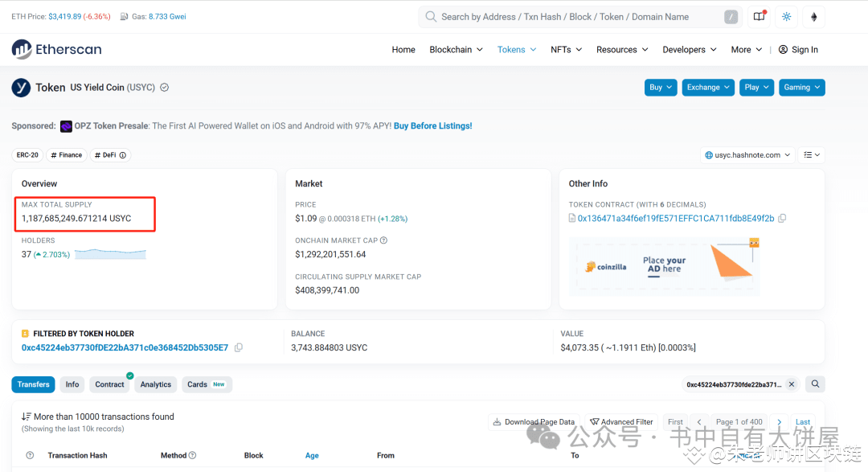The image size is (868, 472).
Task: Expand the Developers menu
Action: tap(690, 50)
